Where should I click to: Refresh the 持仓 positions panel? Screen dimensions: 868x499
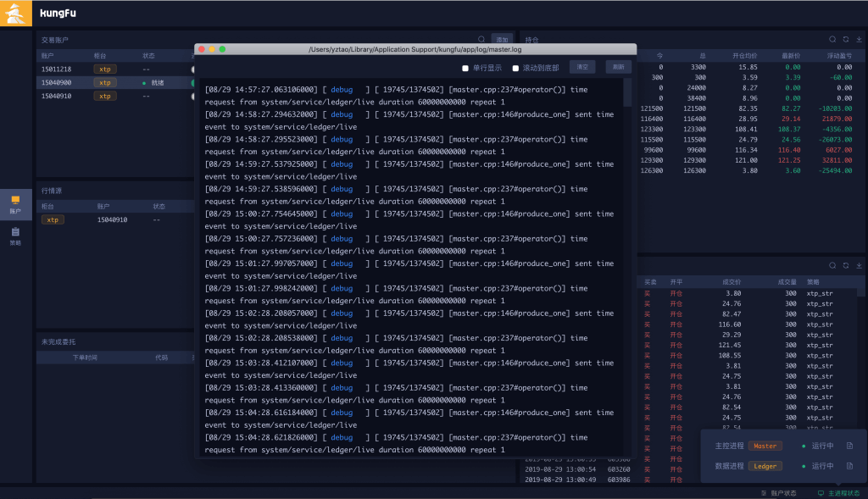tap(846, 39)
